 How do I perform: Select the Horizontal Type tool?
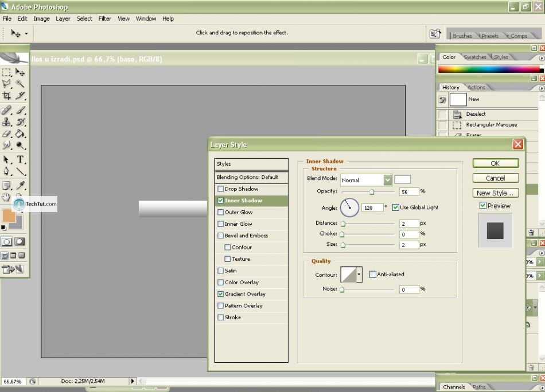[20, 160]
